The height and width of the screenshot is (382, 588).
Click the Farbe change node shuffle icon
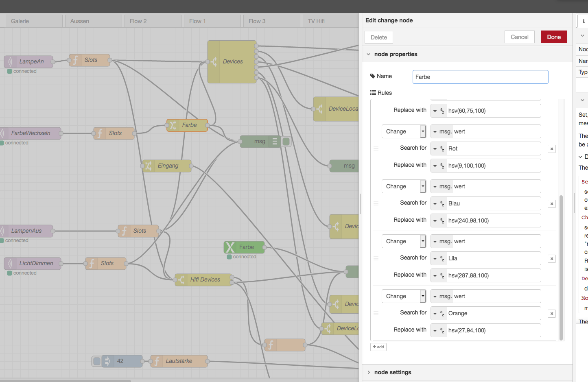click(173, 125)
